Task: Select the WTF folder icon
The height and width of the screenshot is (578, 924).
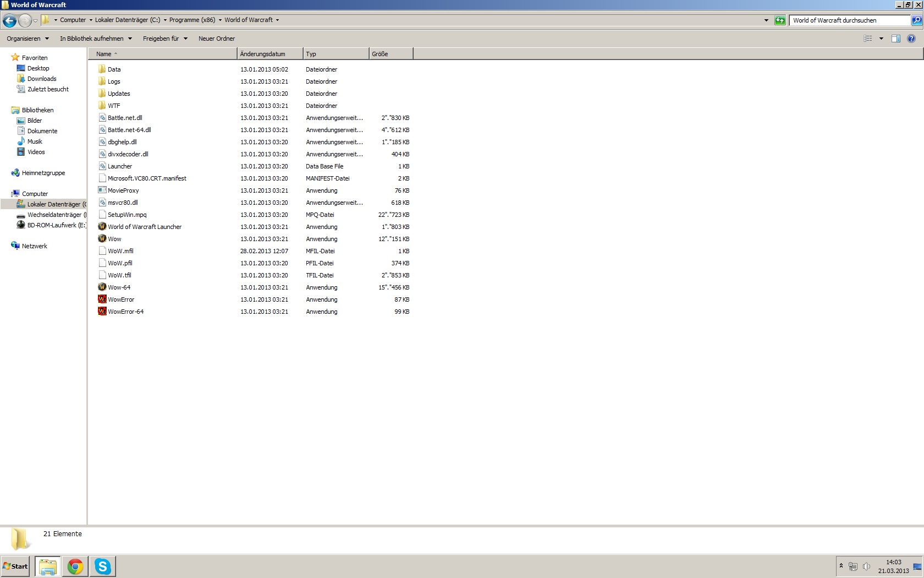Action: (x=102, y=106)
